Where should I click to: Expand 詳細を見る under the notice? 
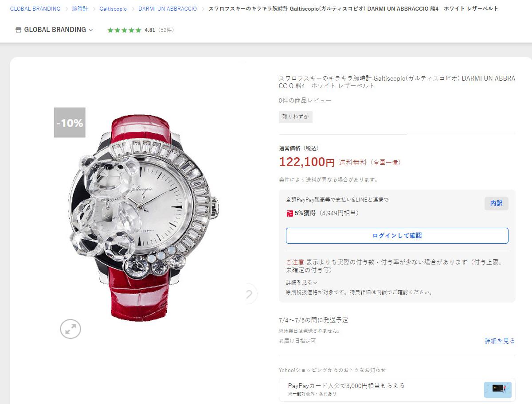tap(301, 282)
